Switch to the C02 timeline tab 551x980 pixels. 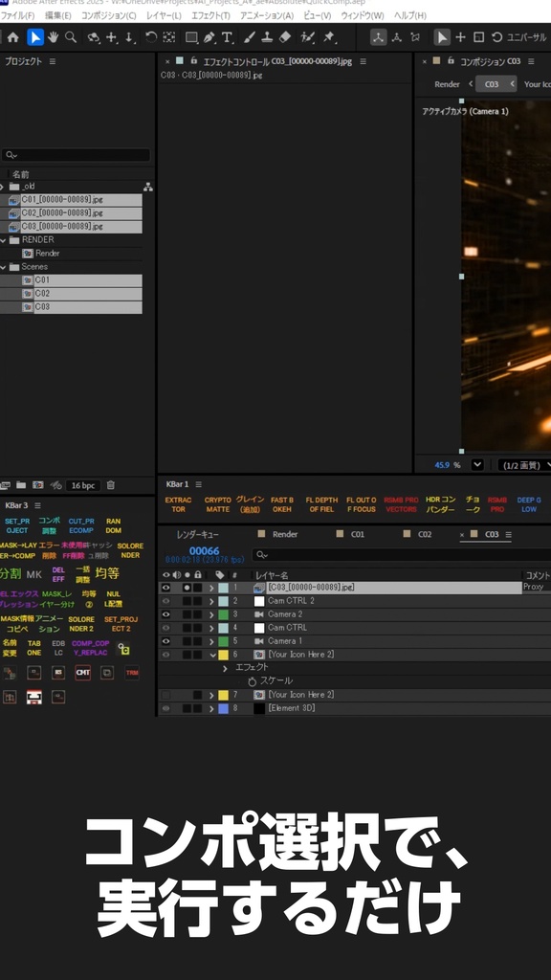[x=425, y=534]
